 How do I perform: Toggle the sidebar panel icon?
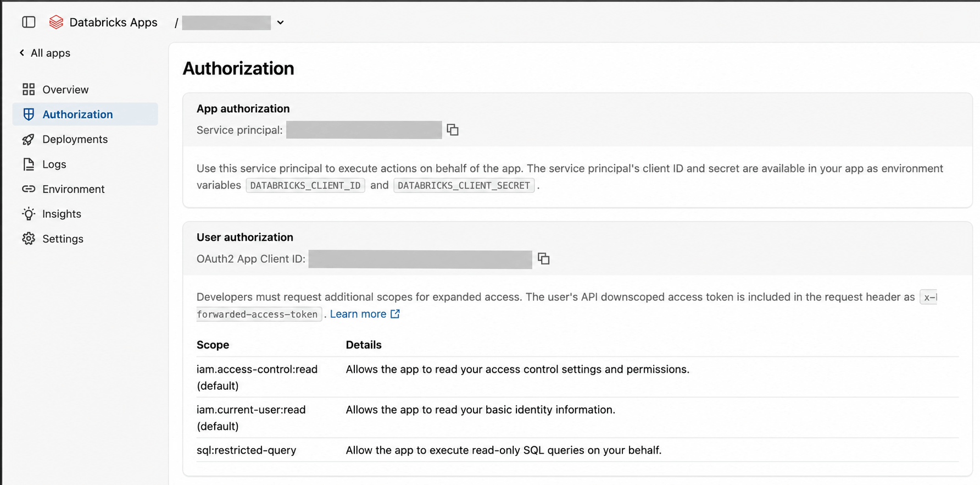[29, 22]
